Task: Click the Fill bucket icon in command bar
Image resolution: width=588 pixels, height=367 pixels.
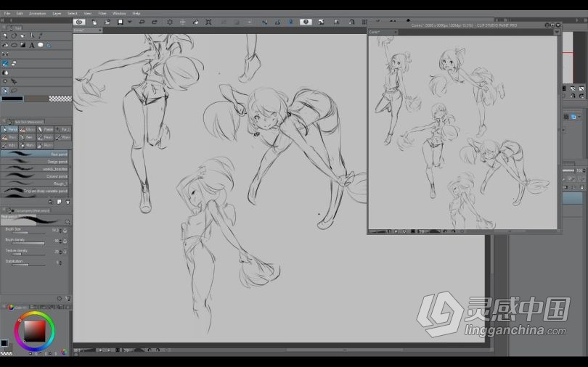Action: [x=195, y=22]
